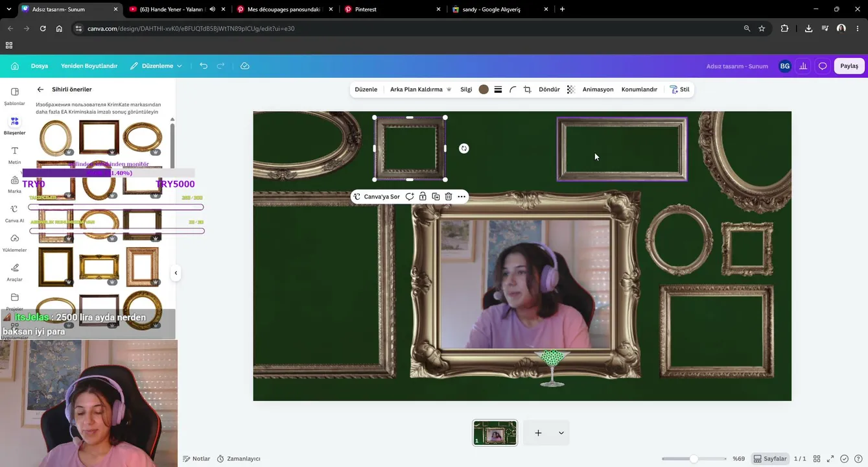This screenshot has height=467, width=868.
Task: Click the Düzenle edit button
Action: 366,90
